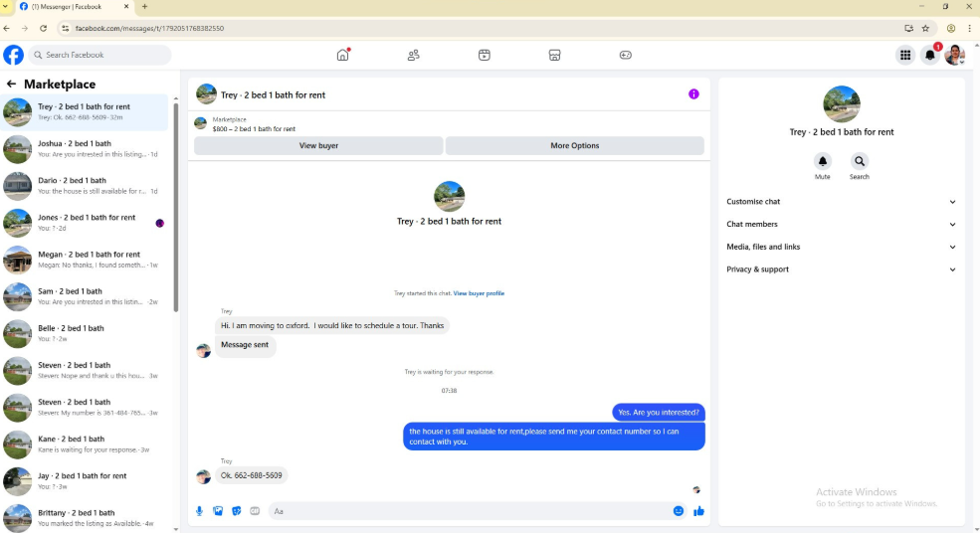Go back using the Marketplace back arrow
The width and height of the screenshot is (980, 533).
[11, 84]
